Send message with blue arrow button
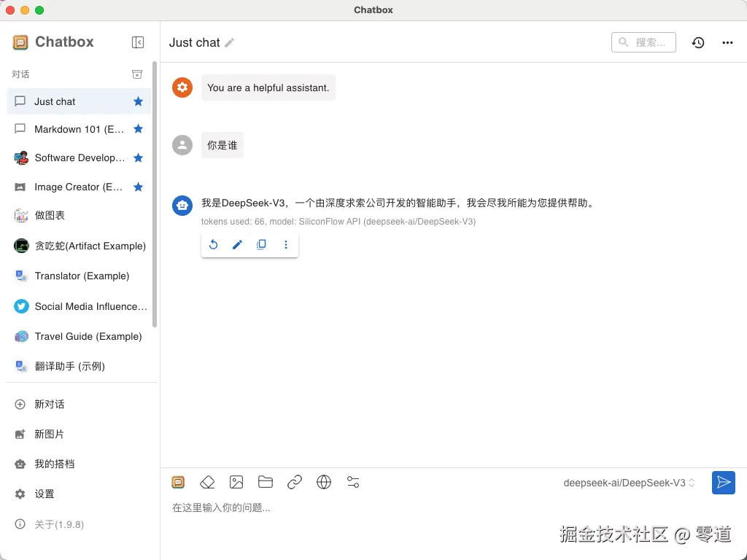This screenshot has height=560, width=747. tap(723, 483)
